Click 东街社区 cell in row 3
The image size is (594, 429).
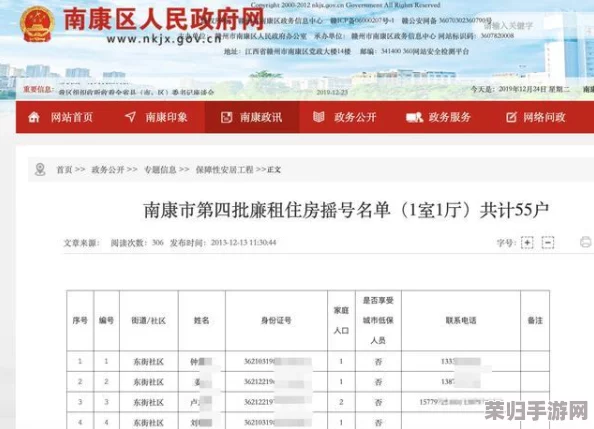click(x=148, y=402)
